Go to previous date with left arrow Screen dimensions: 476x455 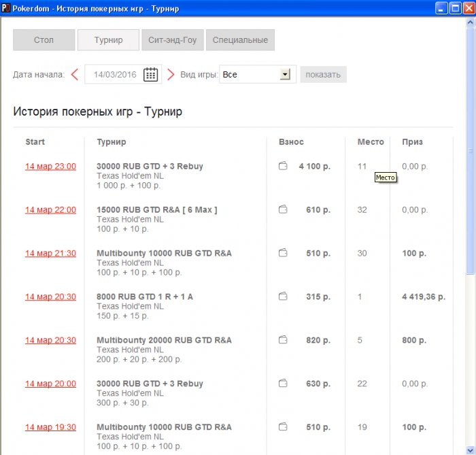tap(75, 74)
